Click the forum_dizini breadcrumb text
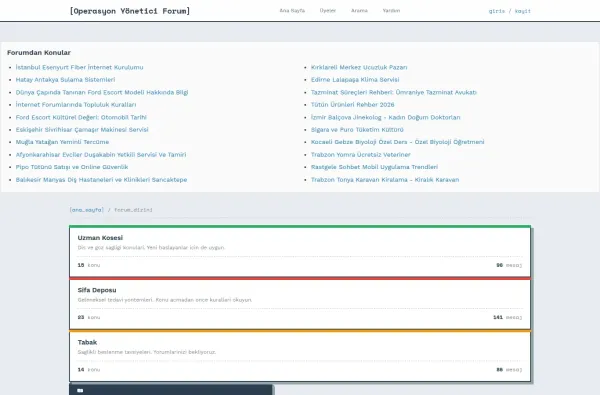This screenshot has height=395, width=600. point(133,210)
